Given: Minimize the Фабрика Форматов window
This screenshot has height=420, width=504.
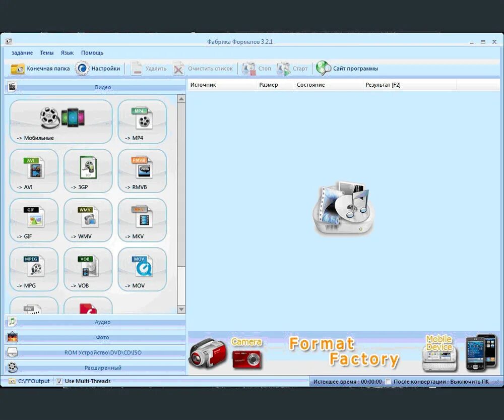Looking at the screenshot, I should (x=472, y=42).
